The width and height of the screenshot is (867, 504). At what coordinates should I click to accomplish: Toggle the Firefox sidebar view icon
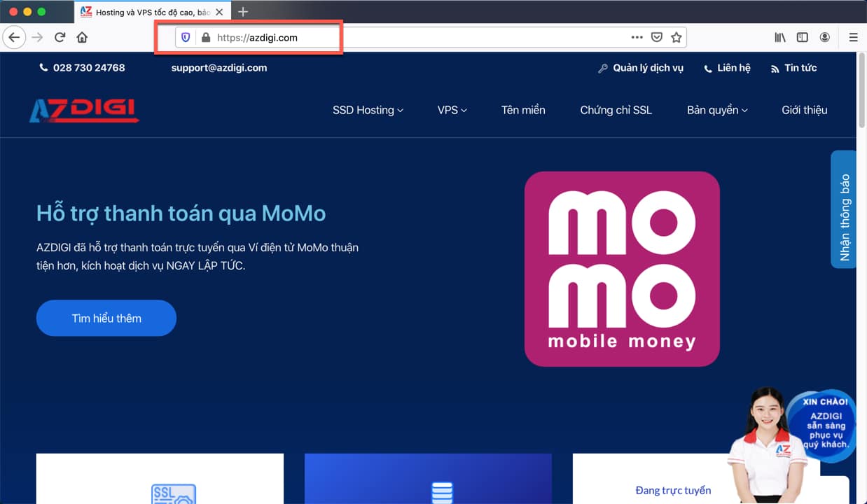click(803, 38)
